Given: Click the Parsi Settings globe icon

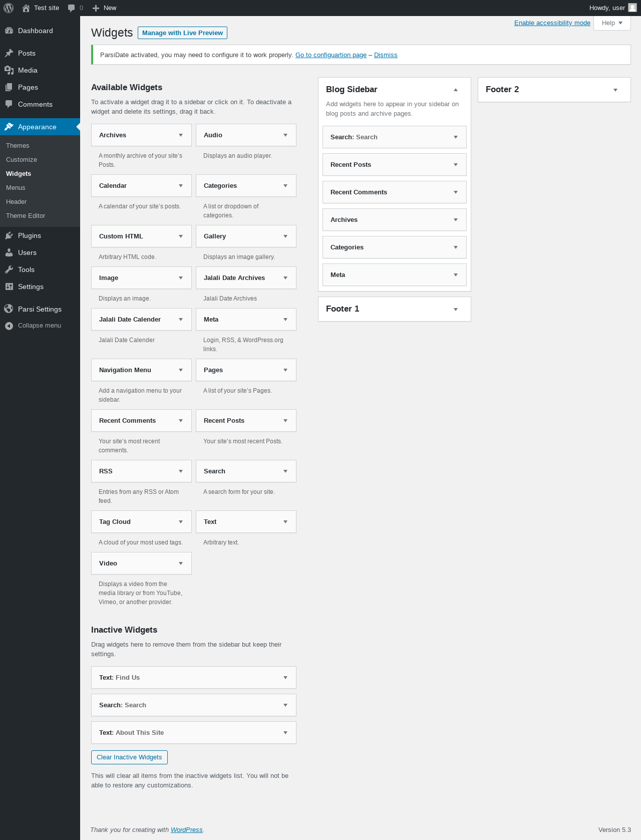Looking at the screenshot, I should 9,309.
